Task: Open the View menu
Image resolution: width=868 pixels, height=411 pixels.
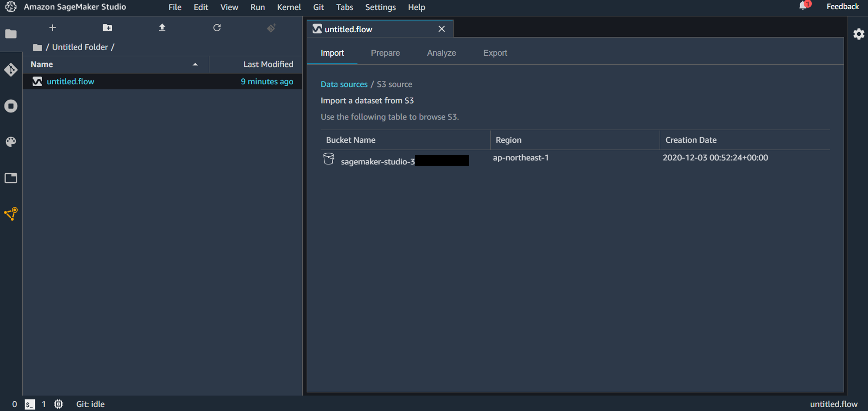Action: [x=229, y=7]
